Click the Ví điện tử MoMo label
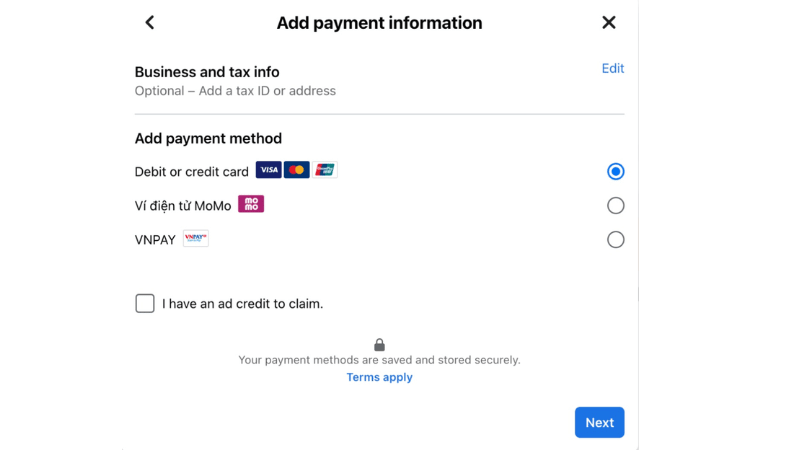Screen dimensions: 800x450 pyautogui.click(x=183, y=206)
